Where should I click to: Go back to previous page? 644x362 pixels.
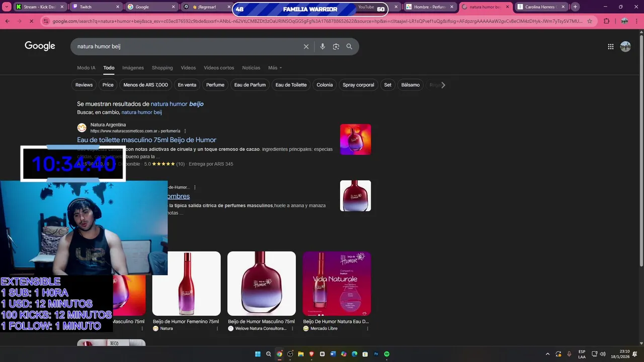pos(8,21)
